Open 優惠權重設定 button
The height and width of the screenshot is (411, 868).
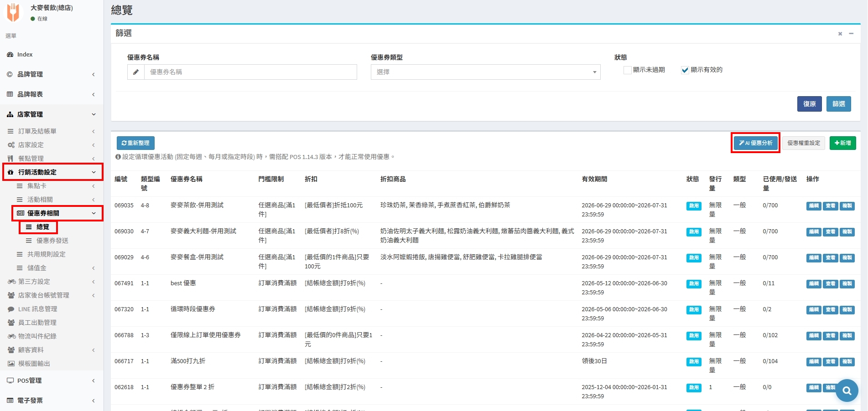(804, 143)
